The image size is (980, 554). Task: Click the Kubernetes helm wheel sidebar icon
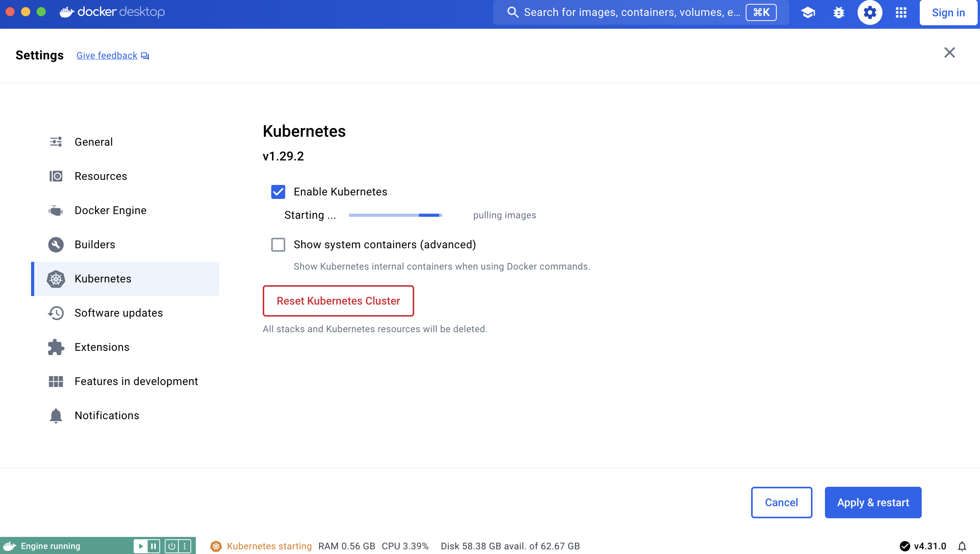tap(56, 279)
